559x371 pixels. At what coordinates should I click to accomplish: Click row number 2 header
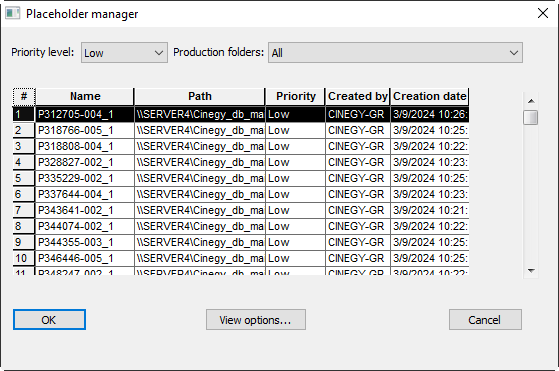24,130
